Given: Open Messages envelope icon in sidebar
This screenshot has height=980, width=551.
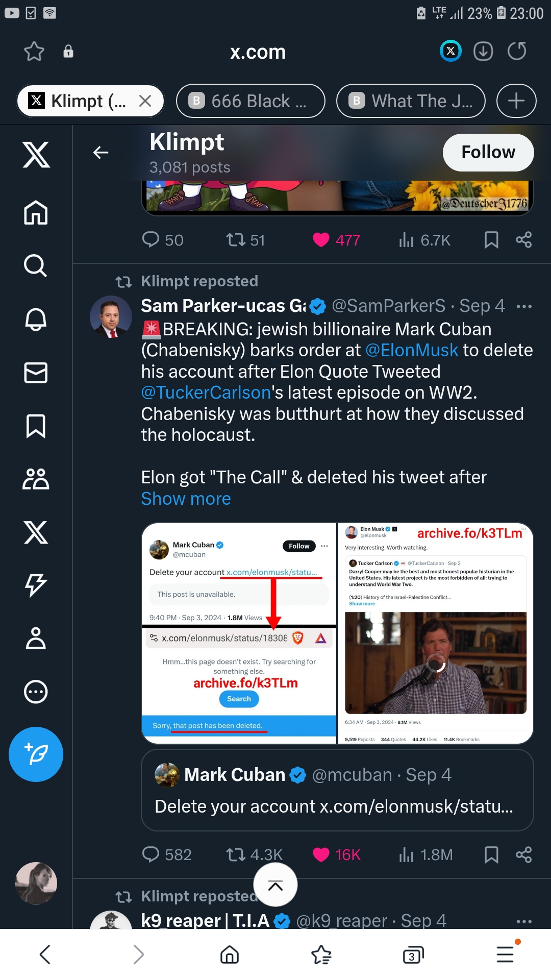Looking at the screenshot, I should tap(36, 373).
